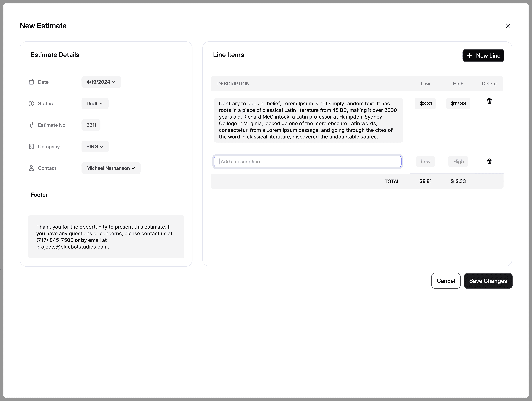Image resolution: width=532 pixels, height=401 pixels.
Task: Click the calendar icon beside Date
Action: [31, 82]
